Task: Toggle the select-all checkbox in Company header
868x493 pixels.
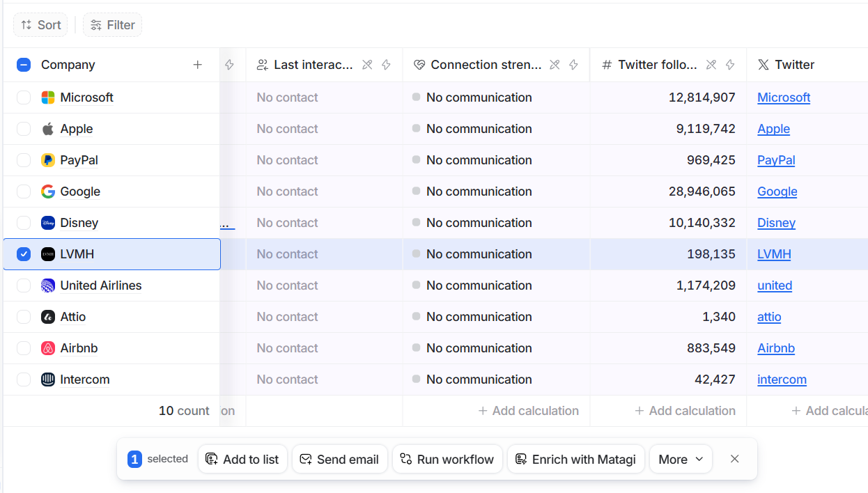Action: pyautogui.click(x=24, y=65)
